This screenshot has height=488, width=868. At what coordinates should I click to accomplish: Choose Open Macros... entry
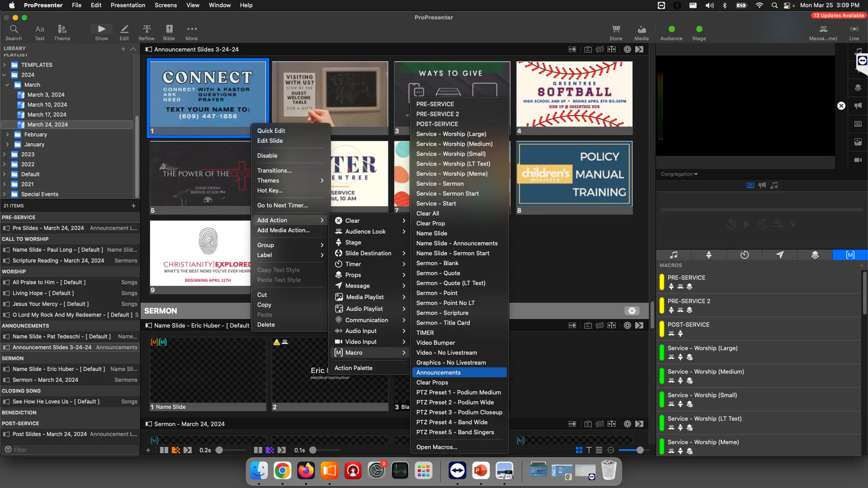tap(436, 447)
